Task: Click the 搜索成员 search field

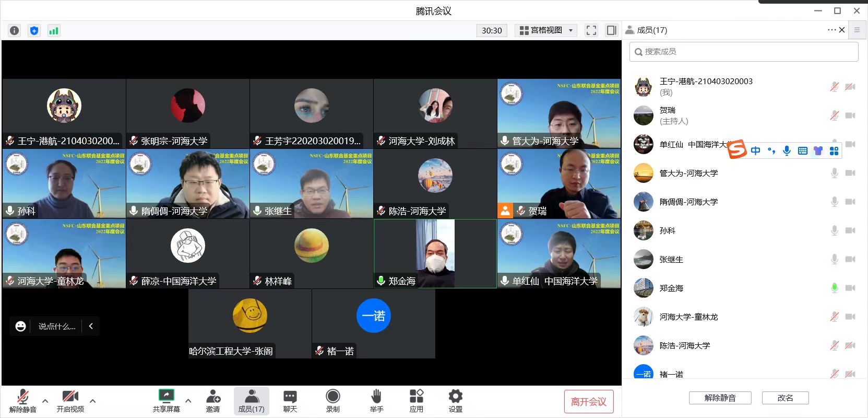Action: pyautogui.click(x=744, y=52)
